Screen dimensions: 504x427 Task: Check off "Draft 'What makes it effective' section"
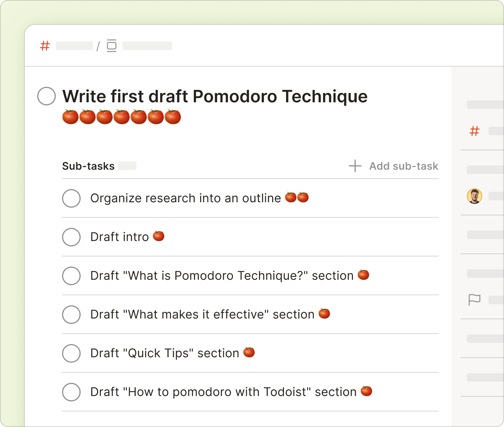coord(71,315)
